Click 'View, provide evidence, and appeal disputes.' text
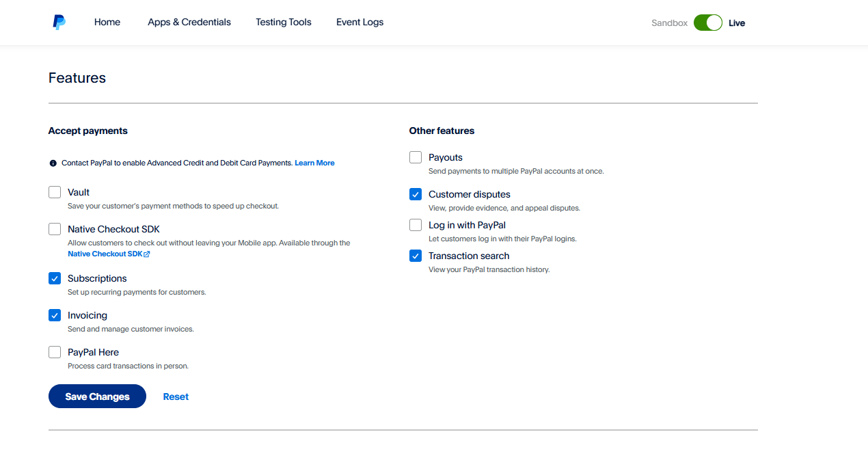 (504, 209)
